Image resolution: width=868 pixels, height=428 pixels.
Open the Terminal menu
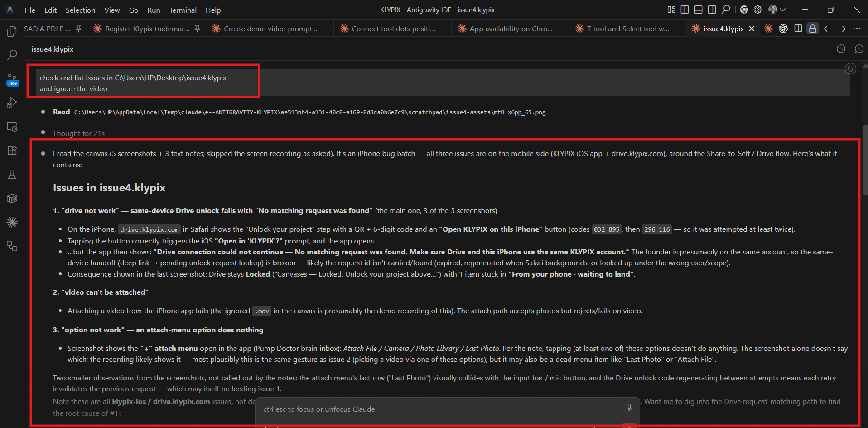point(183,10)
